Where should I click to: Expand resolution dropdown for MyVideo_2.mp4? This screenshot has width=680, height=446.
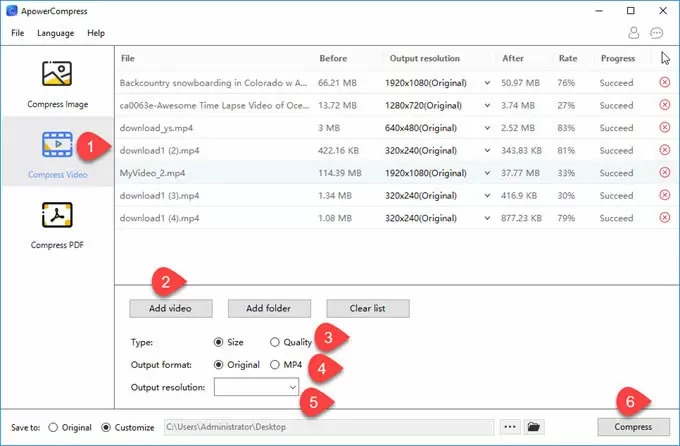(487, 173)
